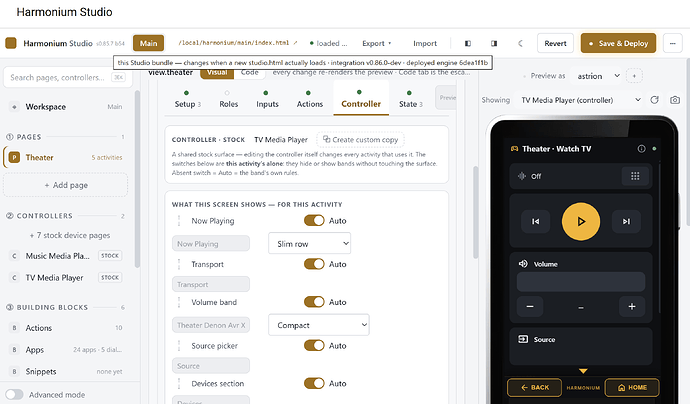690x404 pixels.
Task: Switch to the Inputs tab
Action: (267, 99)
